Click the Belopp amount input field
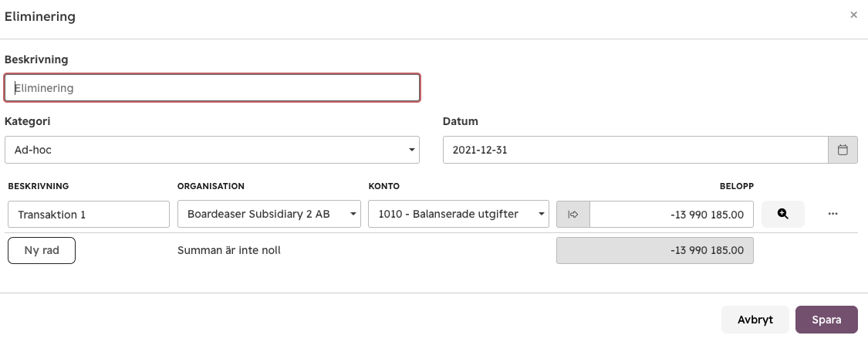868x342 pixels. [671, 214]
